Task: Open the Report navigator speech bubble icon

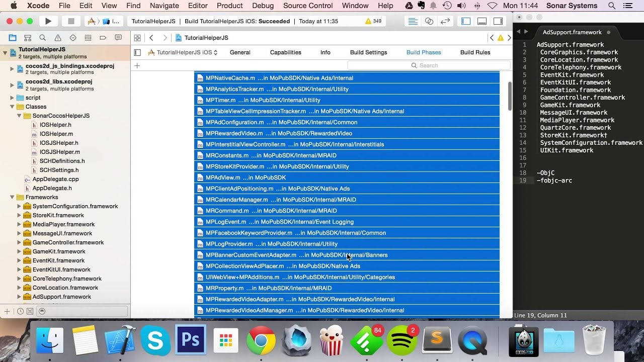Action: click(x=117, y=37)
